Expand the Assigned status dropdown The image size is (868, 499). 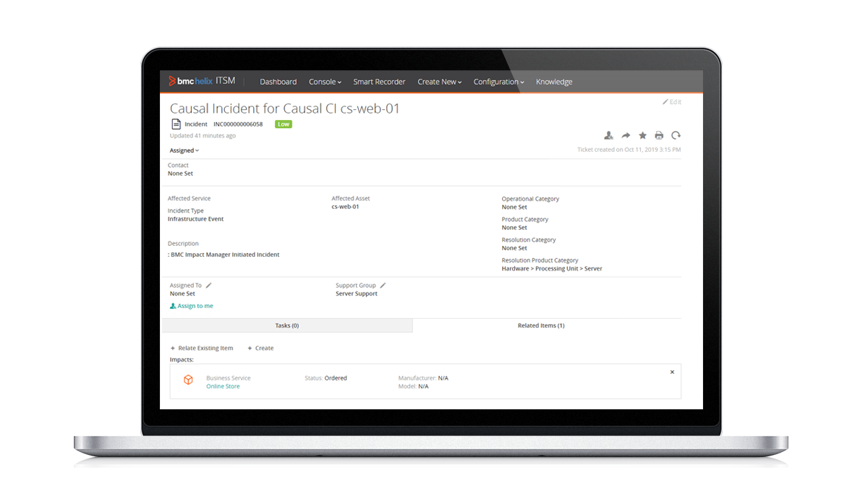point(184,150)
